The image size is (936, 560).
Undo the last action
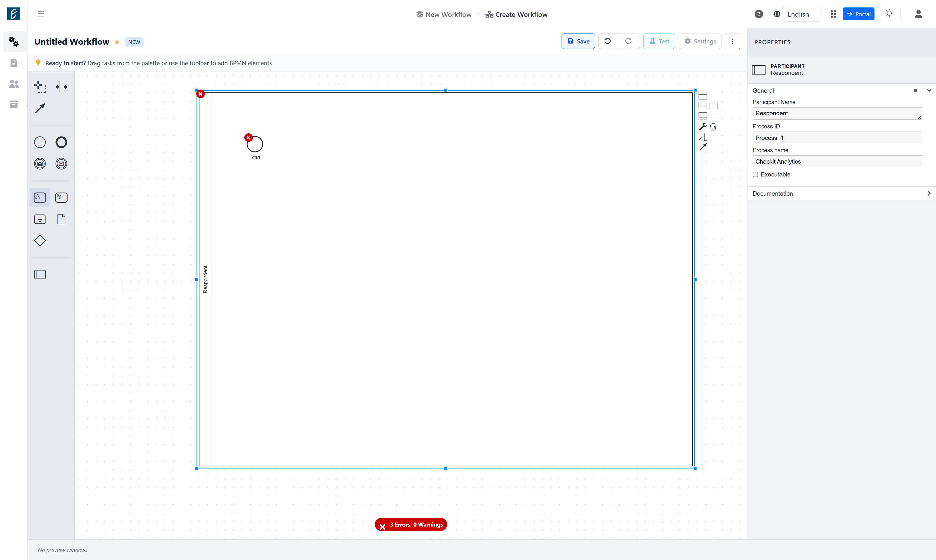608,41
